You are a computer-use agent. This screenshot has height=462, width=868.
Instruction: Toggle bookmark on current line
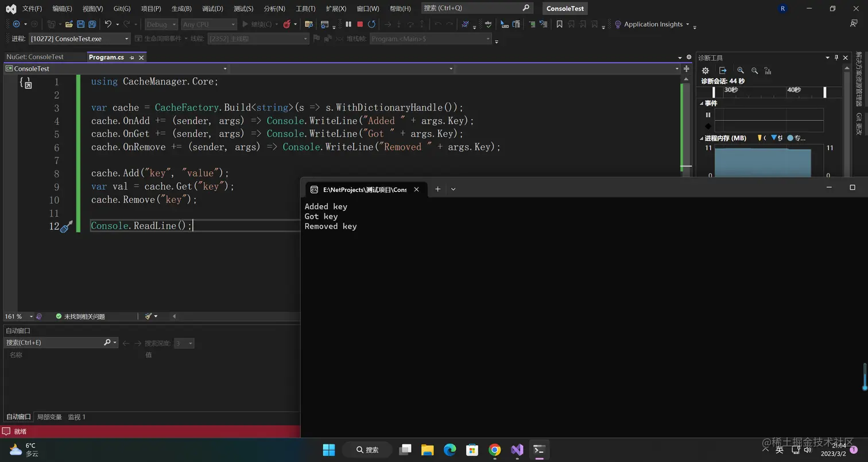click(559, 24)
